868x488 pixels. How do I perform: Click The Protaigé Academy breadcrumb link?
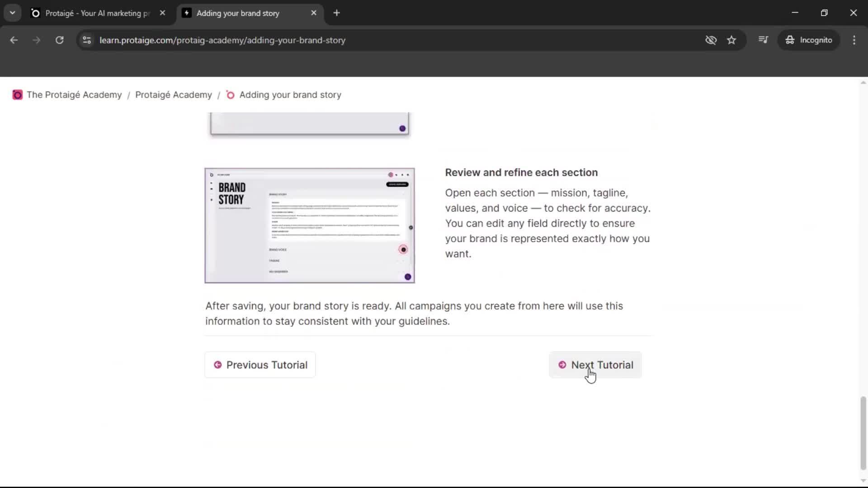click(74, 95)
